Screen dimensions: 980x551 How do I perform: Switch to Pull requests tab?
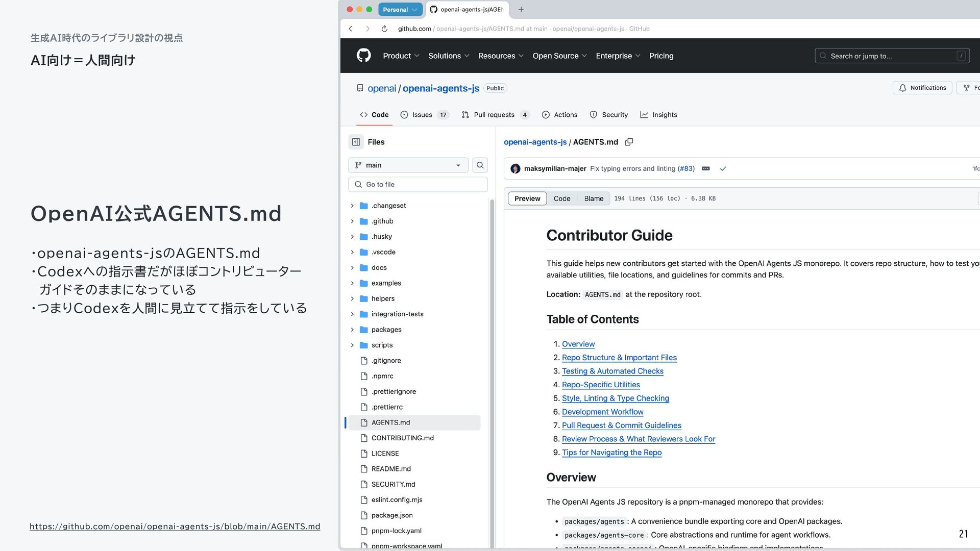pyautogui.click(x=496, y=115)
